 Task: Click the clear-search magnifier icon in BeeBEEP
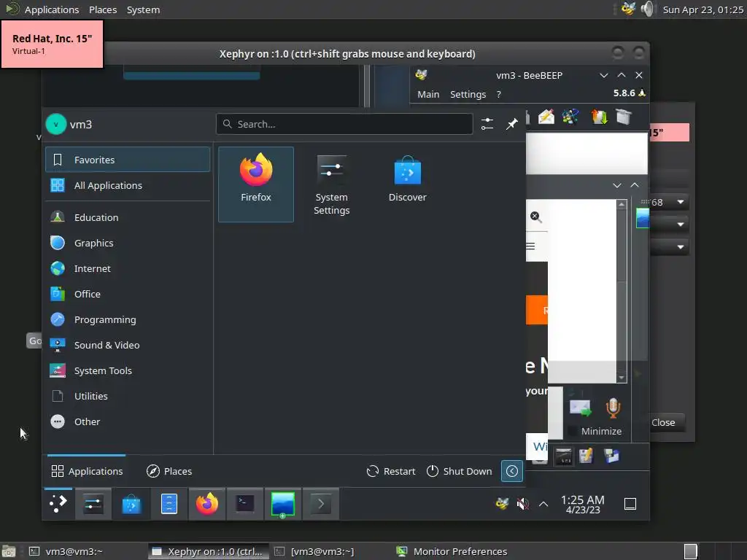click(535, 217)
